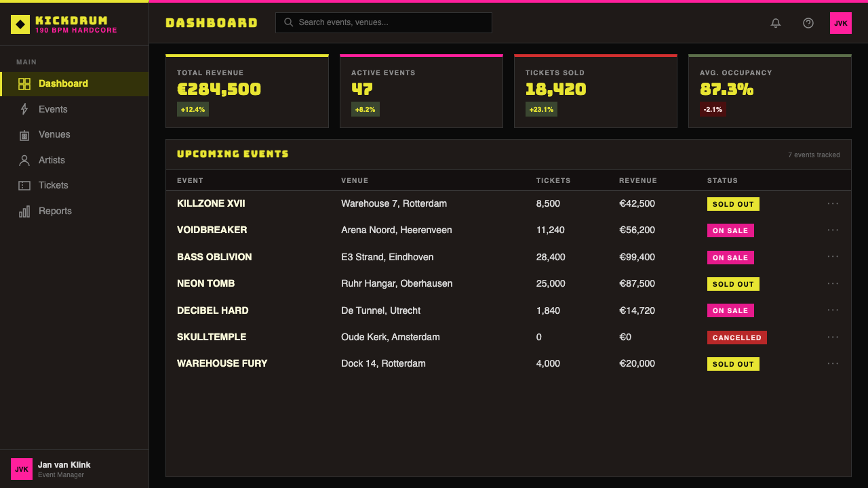868x488 pixels.
Task: Click venue Ruhr Hangar, Oberhausen
Action: coord(397,283)
